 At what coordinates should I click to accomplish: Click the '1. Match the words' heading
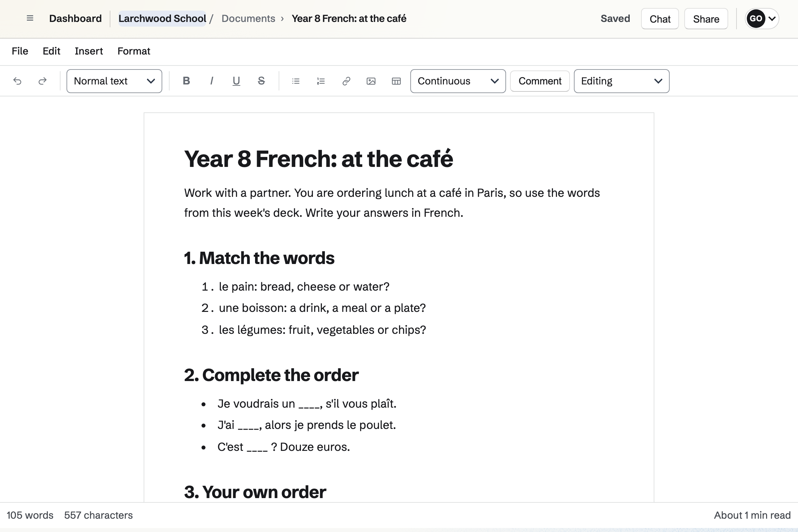click(259, 258)
